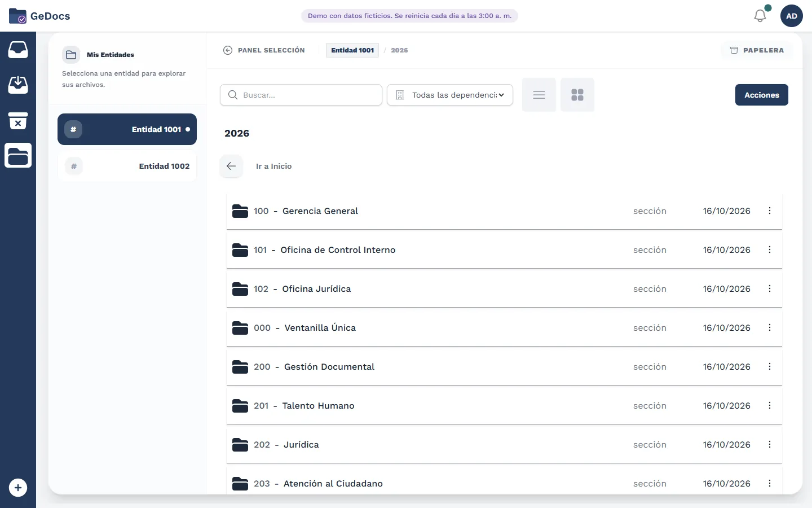The height and width of the screenshot is (508, 812).
Task: Open folder 200 - Gestión Documental
Action: click(x=504, y=366)
